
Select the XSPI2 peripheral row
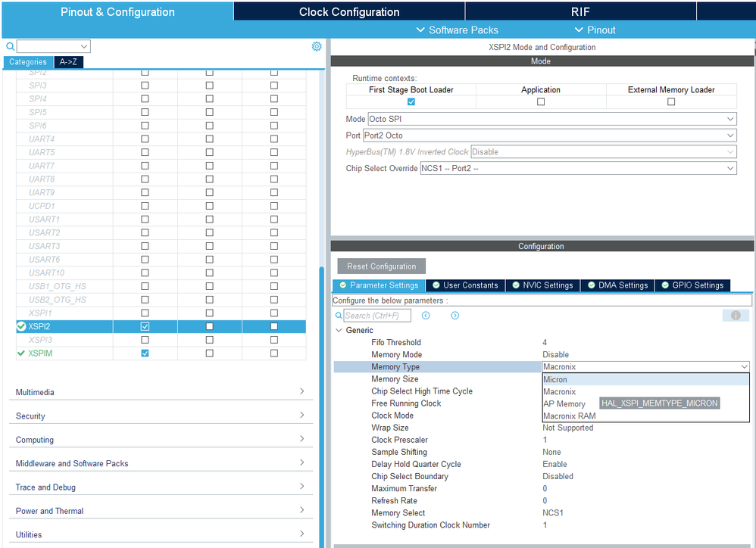(x=161, y=326)
